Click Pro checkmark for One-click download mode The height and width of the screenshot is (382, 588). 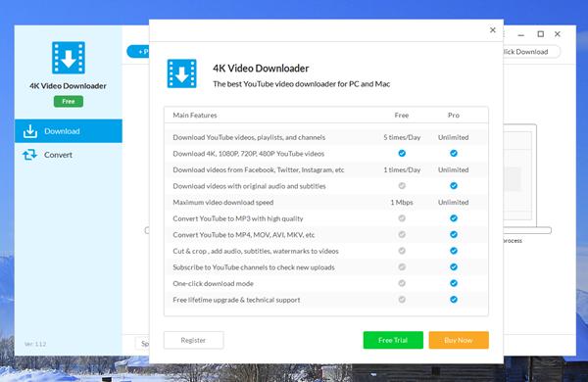pos(454,283)
